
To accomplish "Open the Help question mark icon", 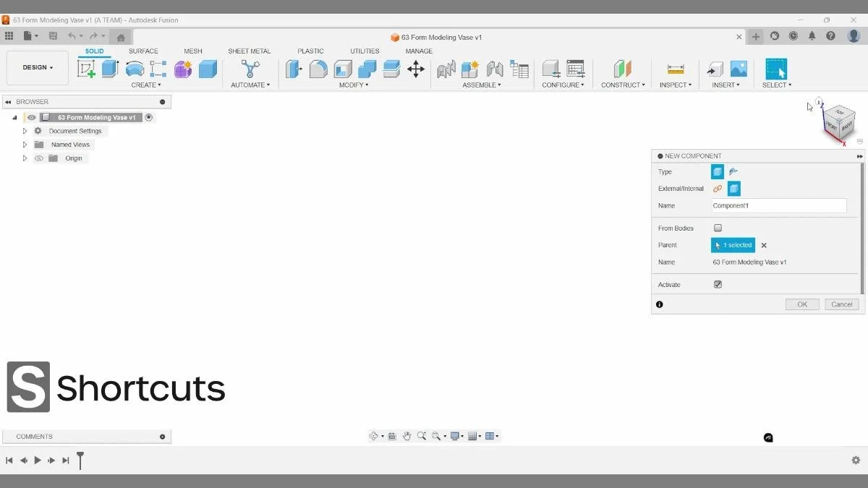I will coord(830,35).
